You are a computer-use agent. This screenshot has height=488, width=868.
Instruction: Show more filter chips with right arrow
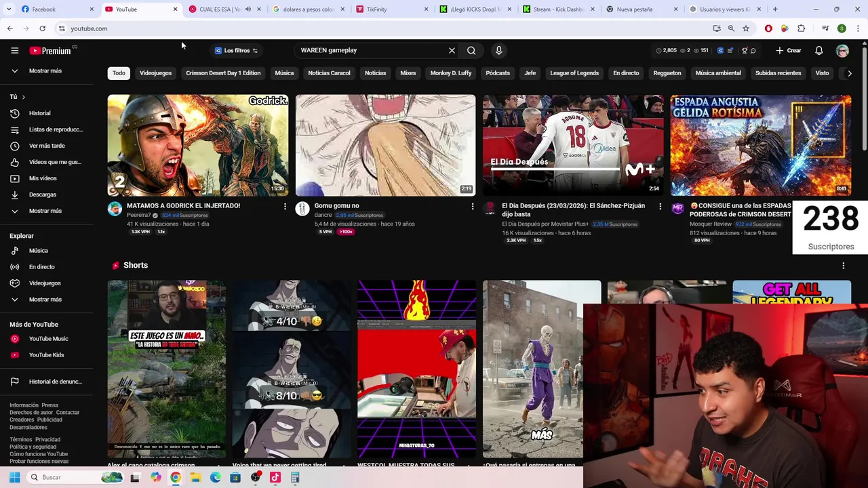849,73
